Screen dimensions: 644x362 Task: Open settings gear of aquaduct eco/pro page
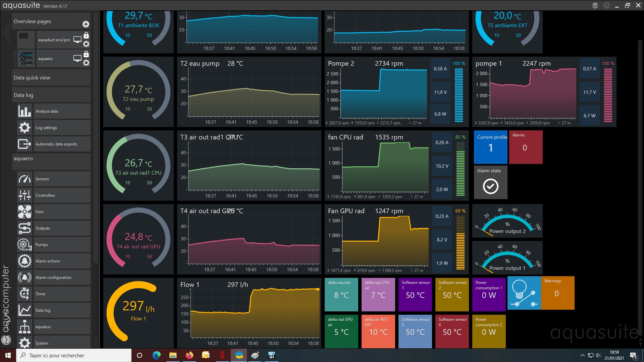(x=86, y=44)
